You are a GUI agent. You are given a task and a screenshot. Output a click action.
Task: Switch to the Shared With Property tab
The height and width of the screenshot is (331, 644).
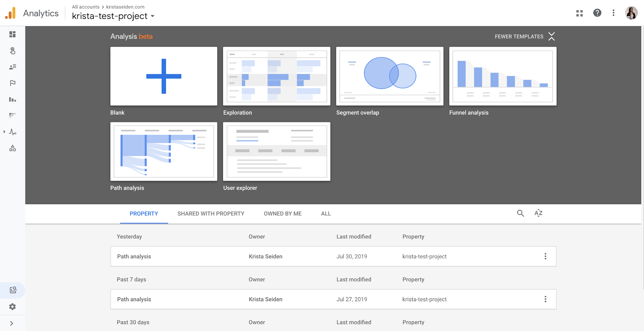211,214
